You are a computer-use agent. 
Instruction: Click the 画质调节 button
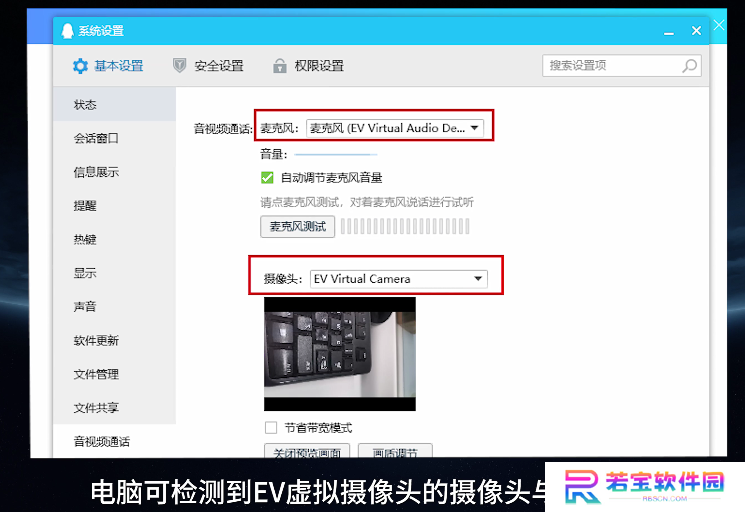(x=395, y=451)
